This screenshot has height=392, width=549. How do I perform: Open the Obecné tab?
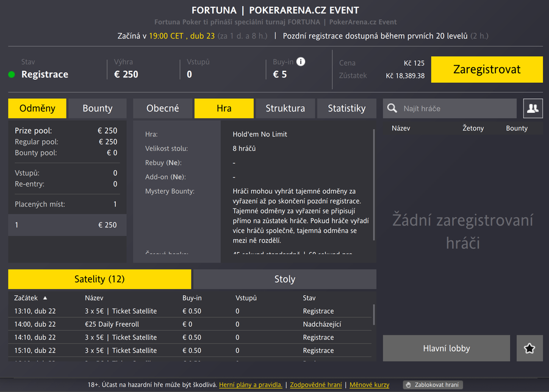tap(162, 108)
